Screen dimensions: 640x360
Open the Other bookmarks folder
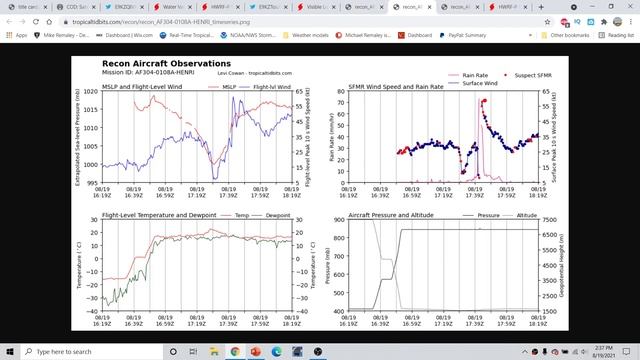point(565,36)
